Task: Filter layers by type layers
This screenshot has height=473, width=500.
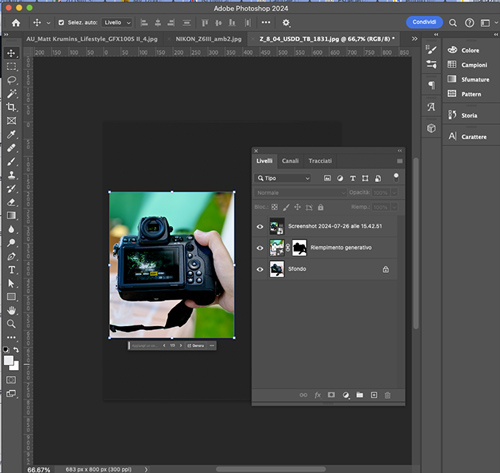Action: 353,178
